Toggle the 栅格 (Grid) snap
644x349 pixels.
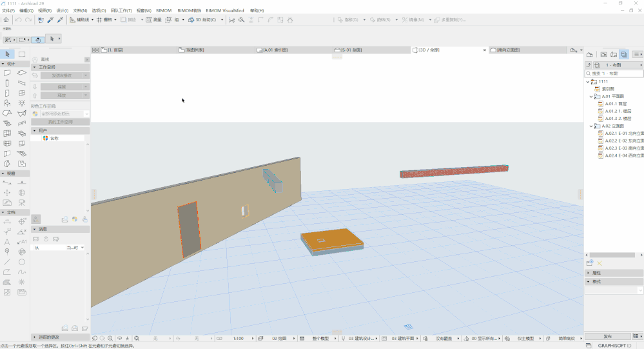point(104,20)
